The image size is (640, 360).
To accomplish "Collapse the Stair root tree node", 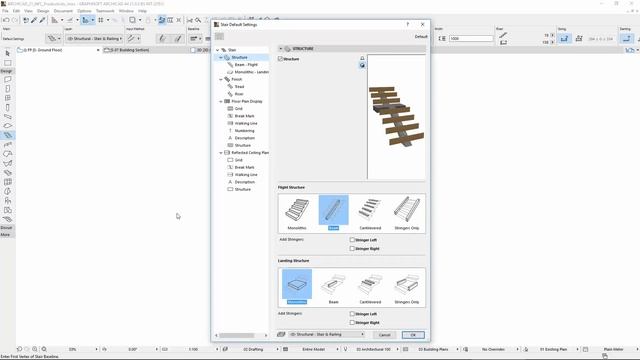I will click(x=218, y=50).
